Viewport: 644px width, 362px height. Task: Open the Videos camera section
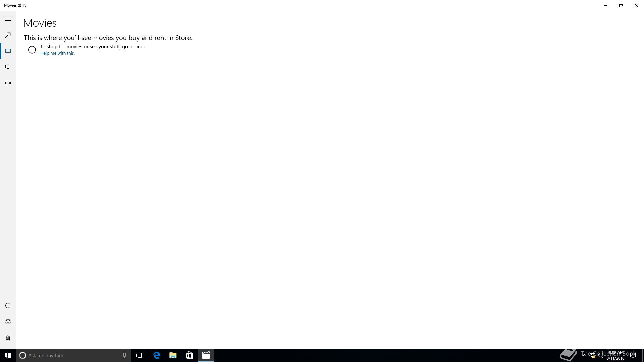[8, 83]
